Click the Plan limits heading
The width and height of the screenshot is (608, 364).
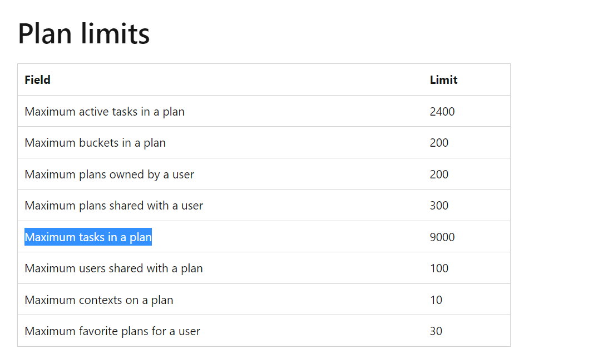[x=84, y=33]
